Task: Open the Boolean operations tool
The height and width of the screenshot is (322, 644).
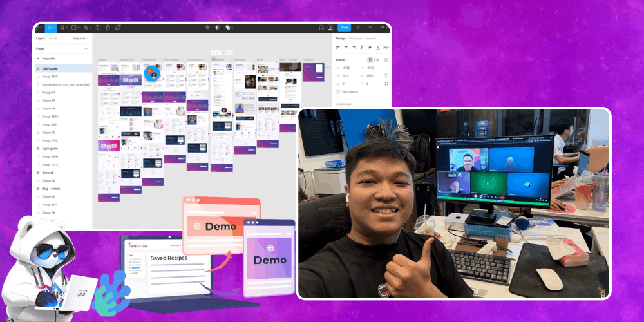Action: [x=227, y=28]
